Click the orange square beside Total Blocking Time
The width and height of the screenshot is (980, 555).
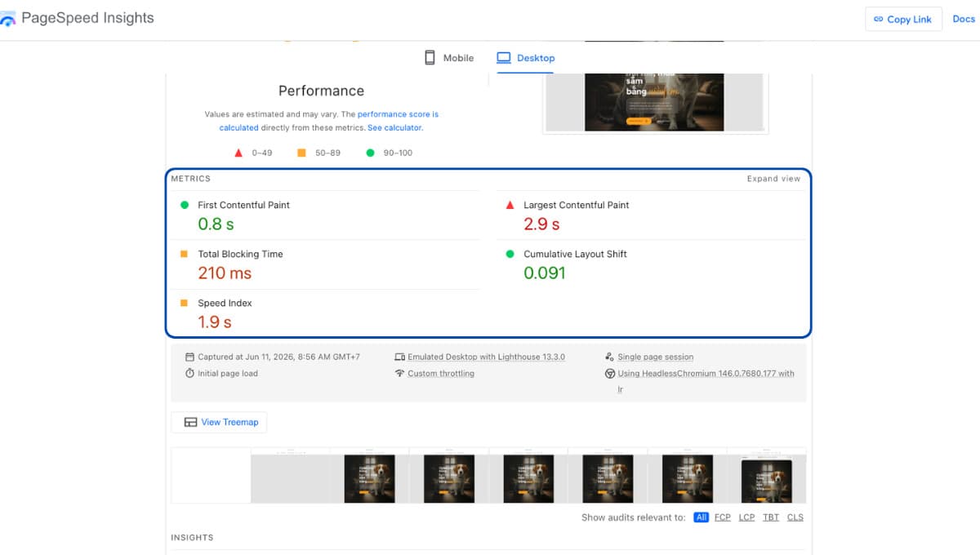point(184,254)
